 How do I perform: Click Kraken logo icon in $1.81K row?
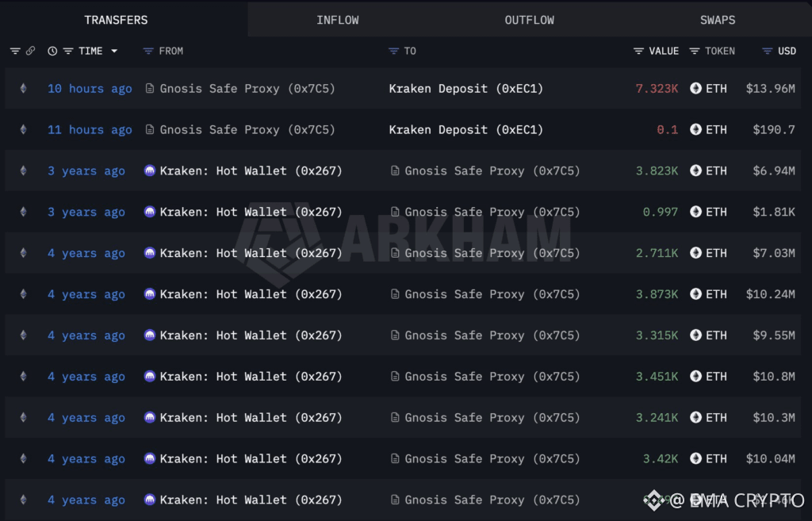point(150,212)
